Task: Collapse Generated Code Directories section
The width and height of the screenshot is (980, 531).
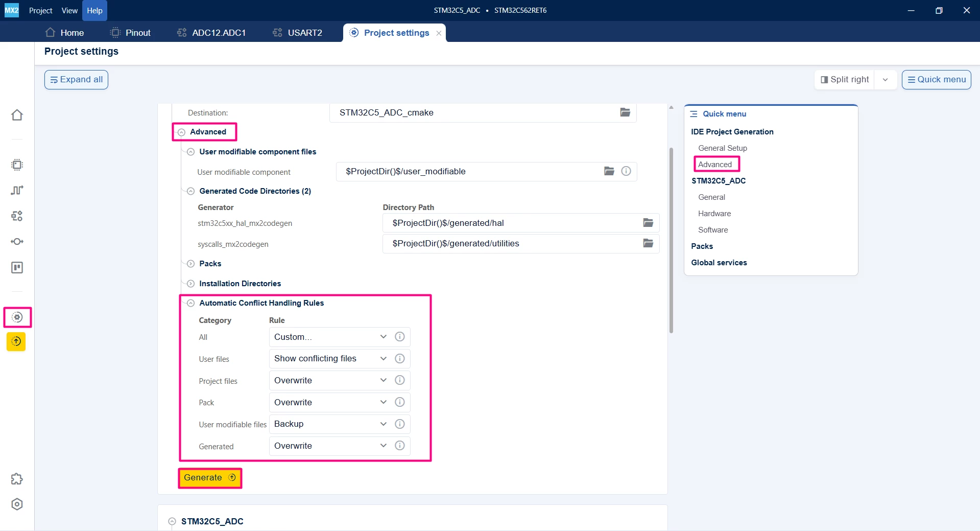Action: (190, 191)
